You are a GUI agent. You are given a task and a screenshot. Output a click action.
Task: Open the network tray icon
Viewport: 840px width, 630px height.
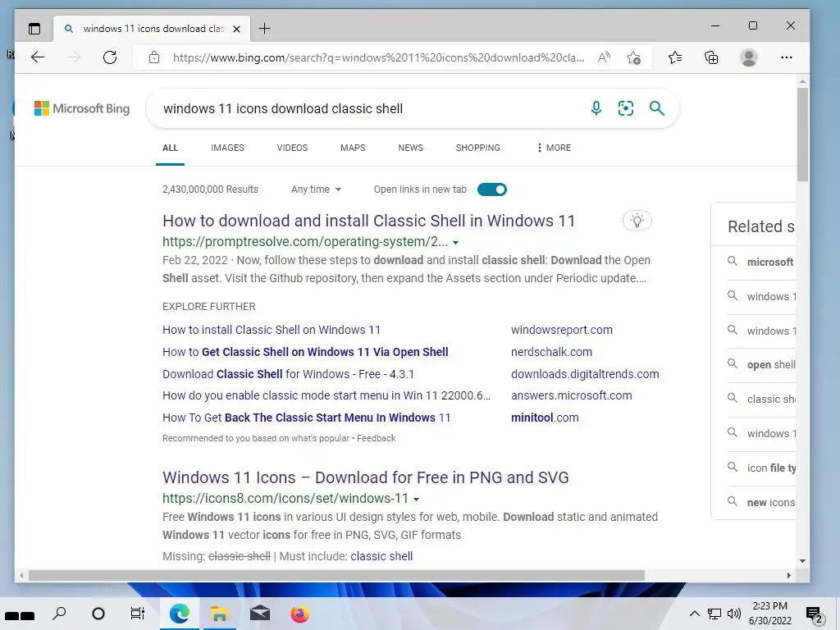(x=714, y=614)
